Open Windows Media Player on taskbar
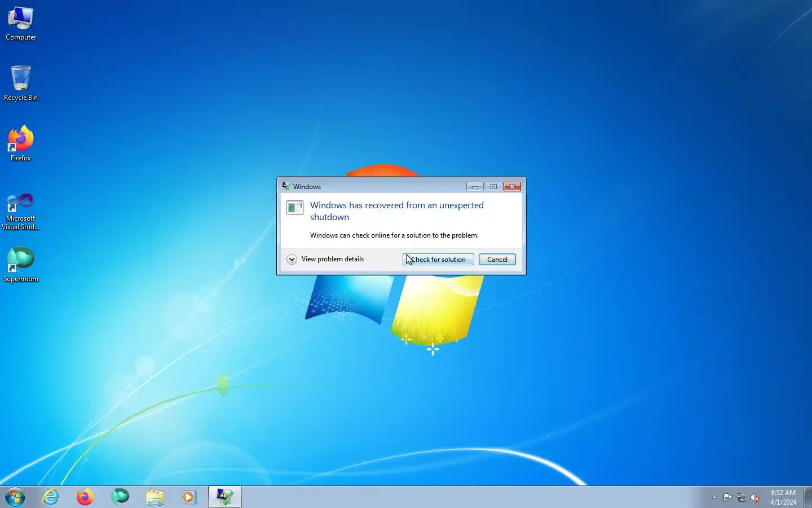812x508 pixels. point(189,497)
